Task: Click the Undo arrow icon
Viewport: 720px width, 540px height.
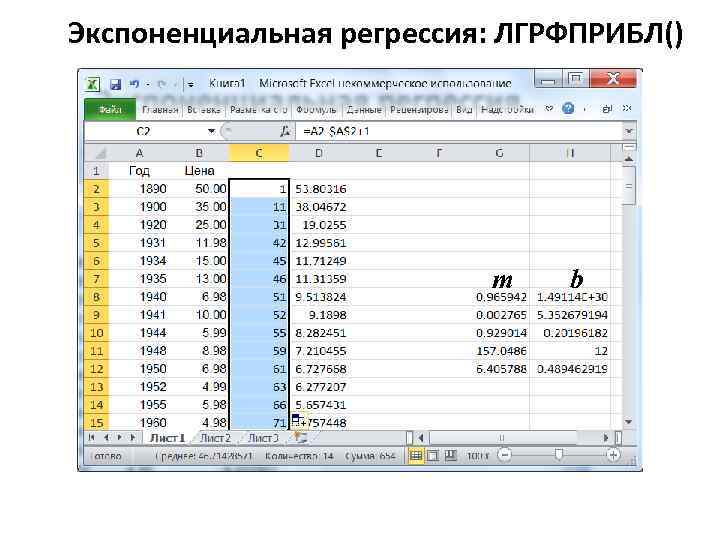Action: click(x=134, y=84)
